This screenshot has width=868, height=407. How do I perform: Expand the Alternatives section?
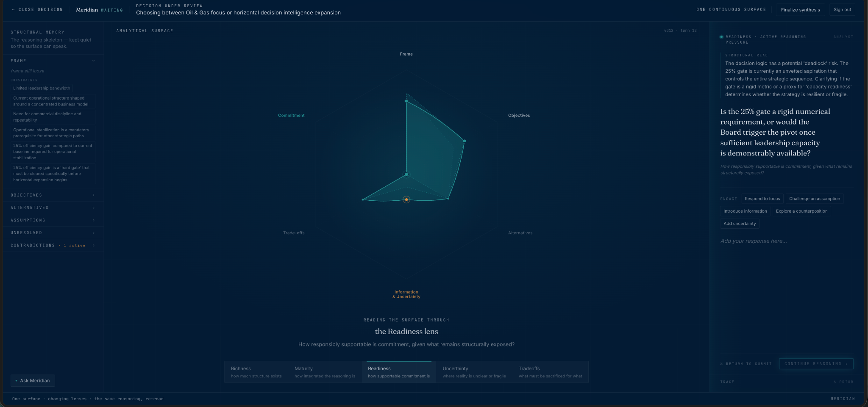(53, 208)
